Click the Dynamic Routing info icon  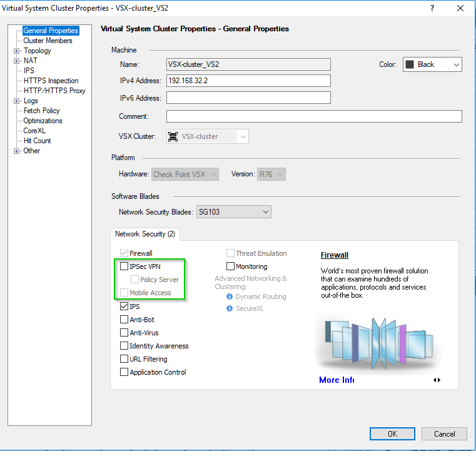click(230, 296)
